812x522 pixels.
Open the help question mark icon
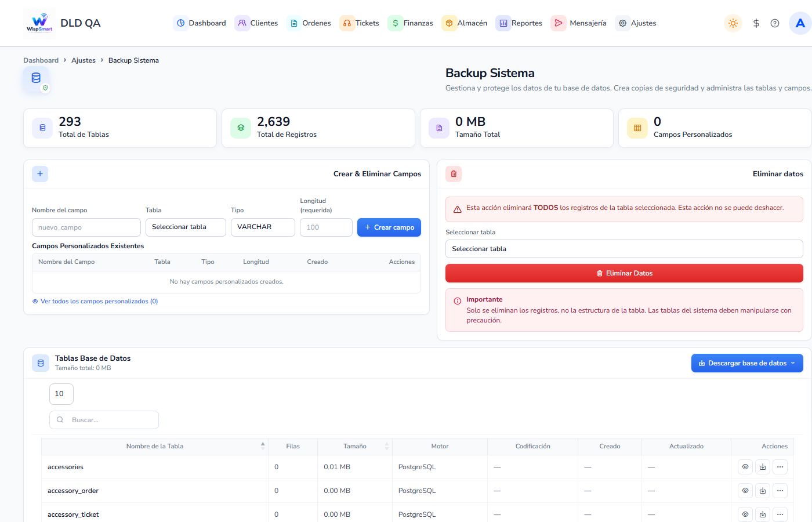click(775, 23)
